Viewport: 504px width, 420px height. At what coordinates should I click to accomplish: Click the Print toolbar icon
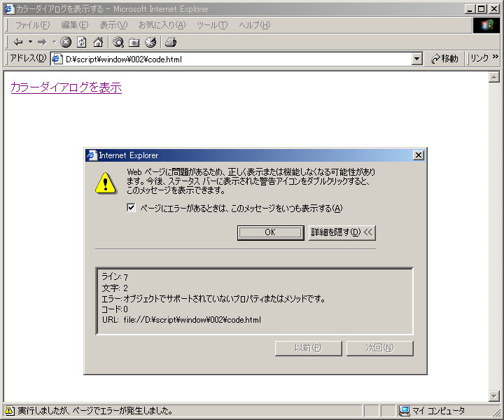click(170, 42)
